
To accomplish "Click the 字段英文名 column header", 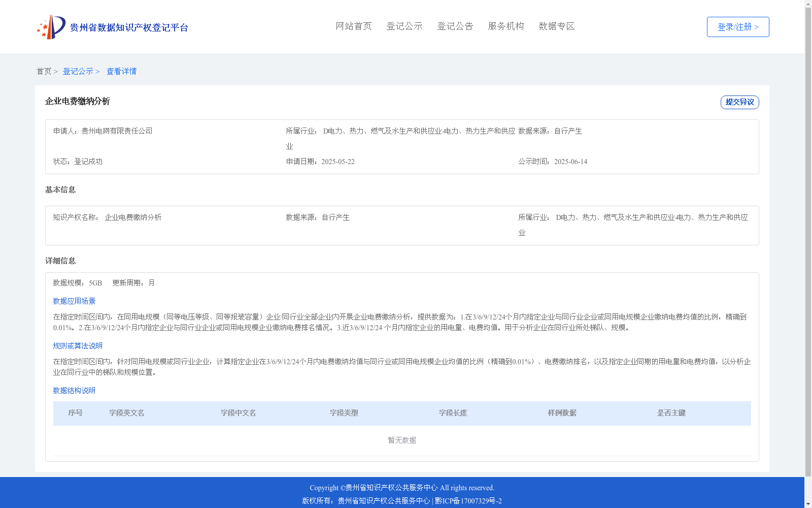I will click(x=127, y=413).
